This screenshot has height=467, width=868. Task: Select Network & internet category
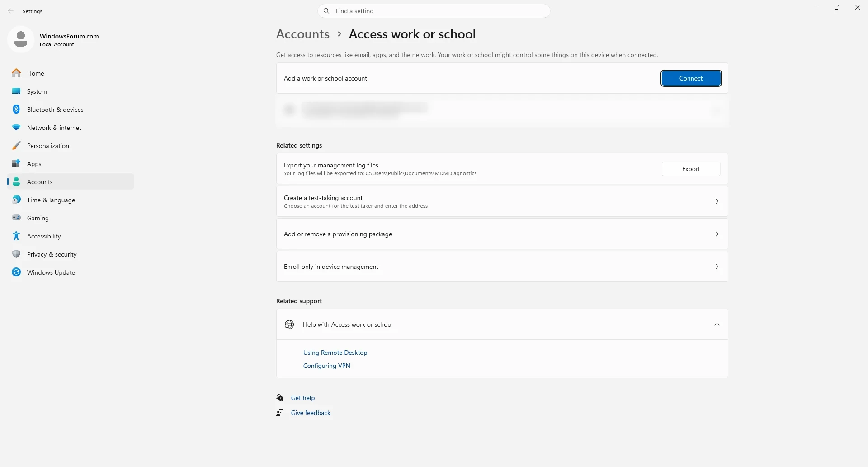pos(71,128)
